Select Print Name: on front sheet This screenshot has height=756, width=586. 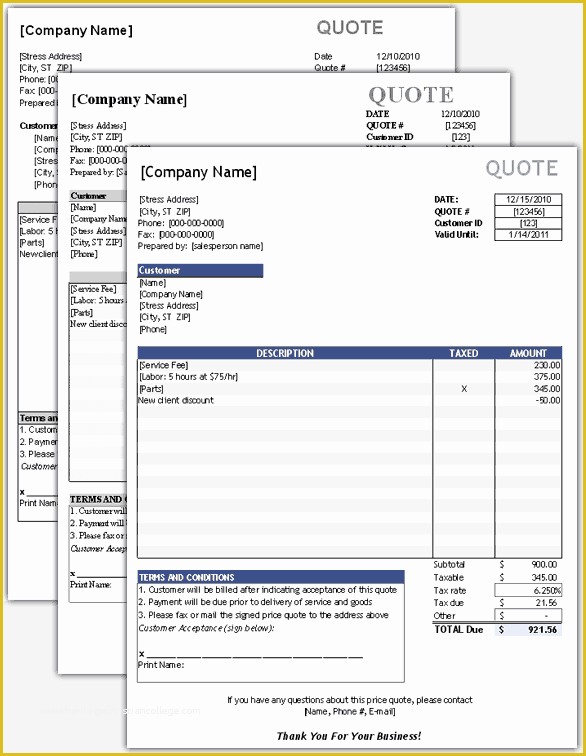coord(161,665)
